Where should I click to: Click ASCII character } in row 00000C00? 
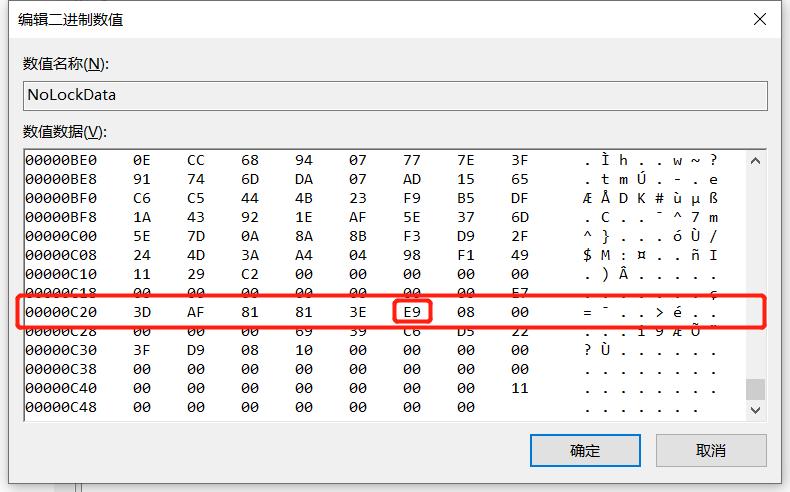click(605, 236)
